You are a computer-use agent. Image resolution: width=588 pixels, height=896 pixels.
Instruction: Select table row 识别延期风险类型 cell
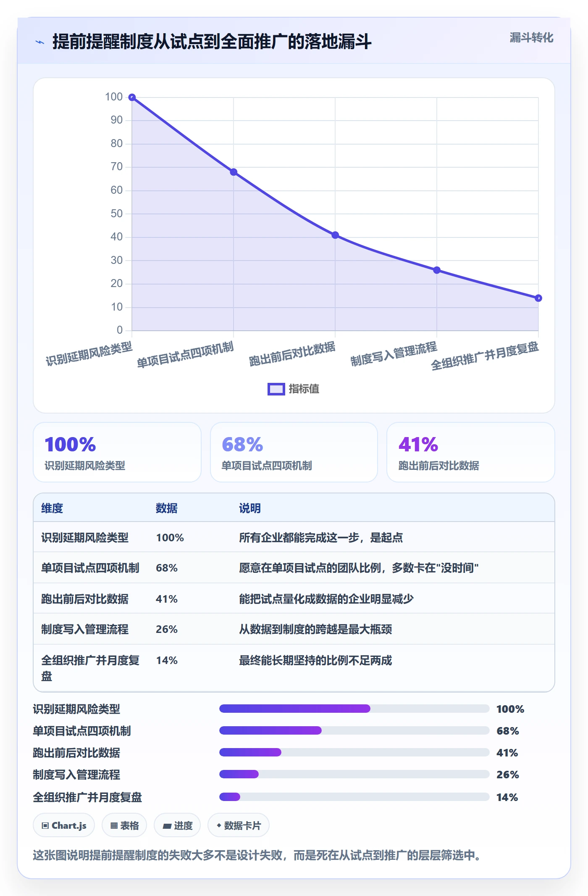(85, 538)
